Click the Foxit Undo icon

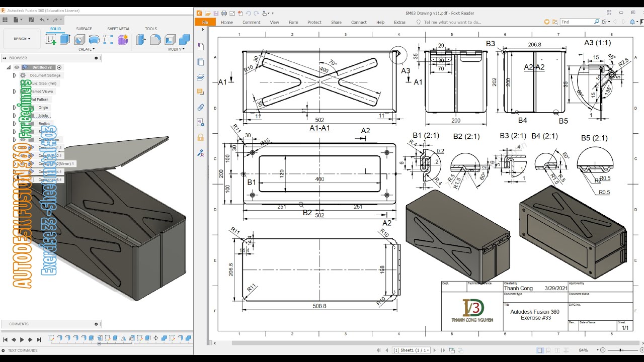click(249, 14)
